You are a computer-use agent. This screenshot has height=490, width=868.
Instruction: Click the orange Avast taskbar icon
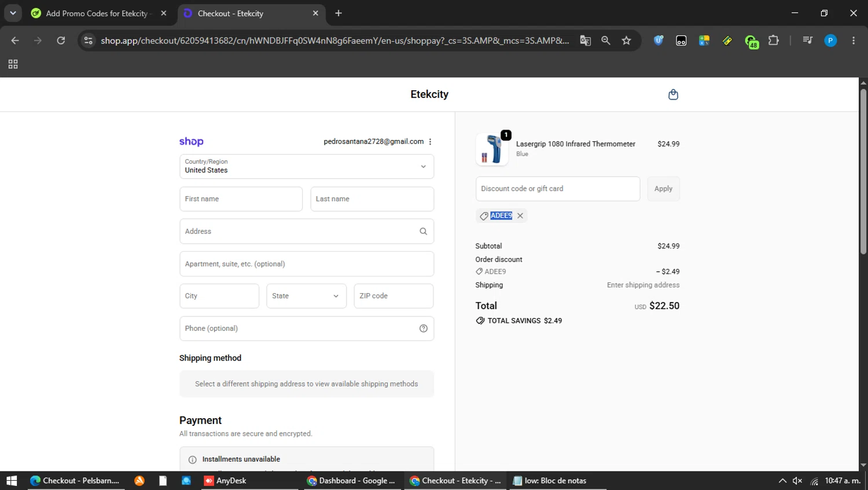139,481
